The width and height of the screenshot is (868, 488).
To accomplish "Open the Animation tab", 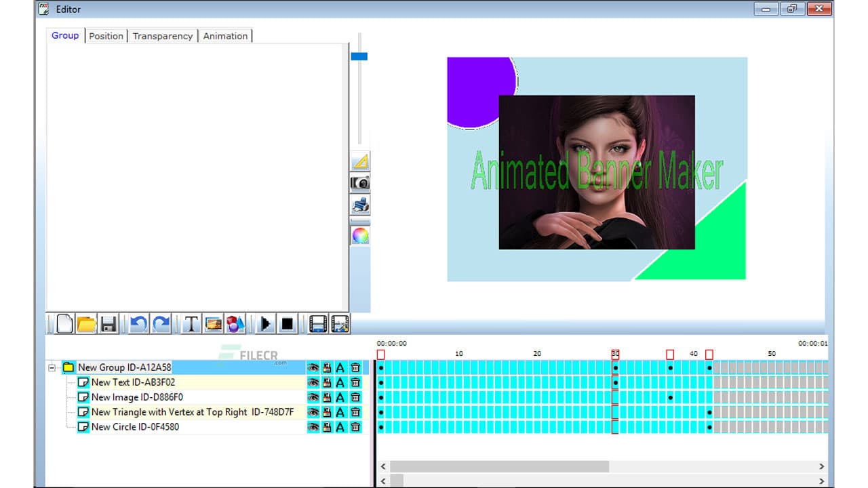I will click(225, 36).
